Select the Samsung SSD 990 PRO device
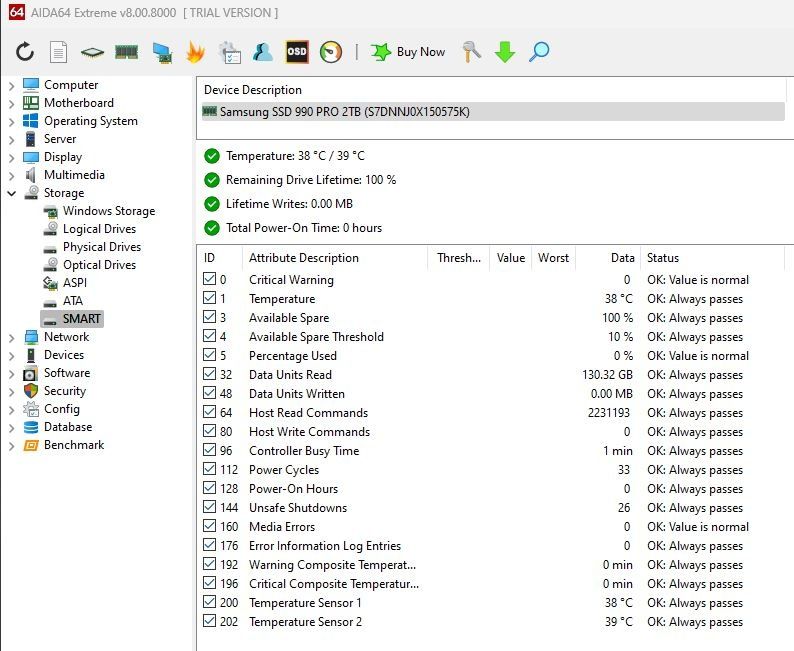794x651 pixels. pos(493,112)
